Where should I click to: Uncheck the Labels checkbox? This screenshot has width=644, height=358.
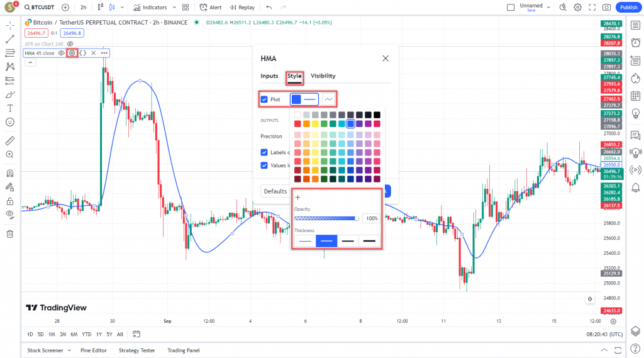coord(264,152)
